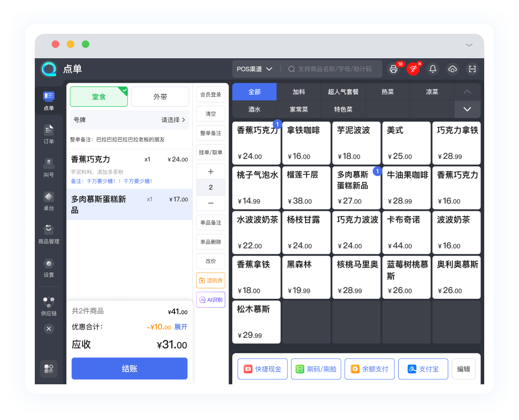Click the product search input field
519x420 pixels.
click(334, 69)
